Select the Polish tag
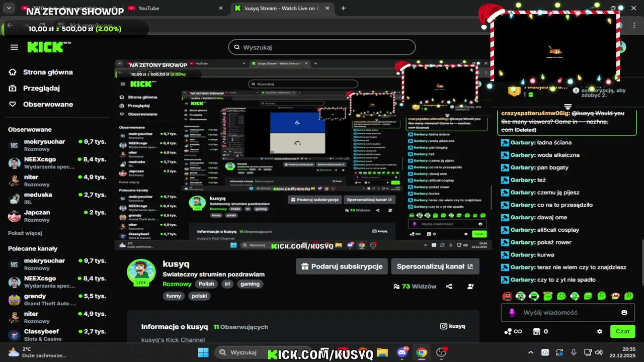 pos(206,284)
